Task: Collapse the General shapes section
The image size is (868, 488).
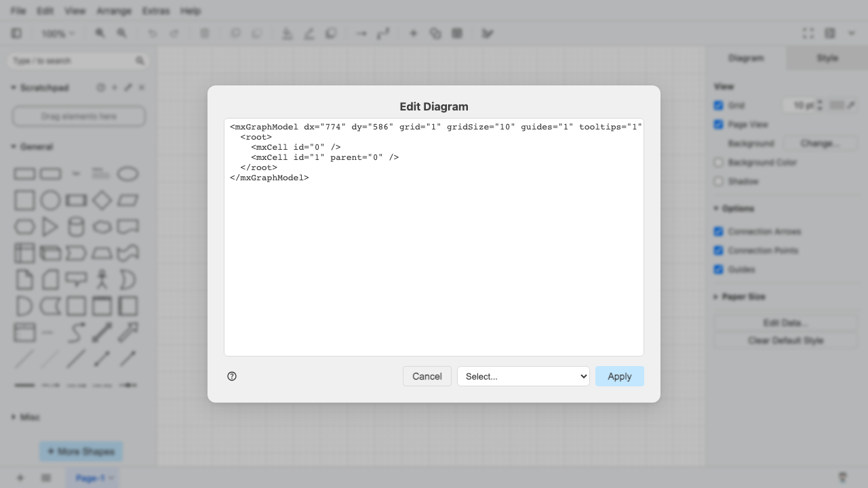Action: tap(32, 146)
